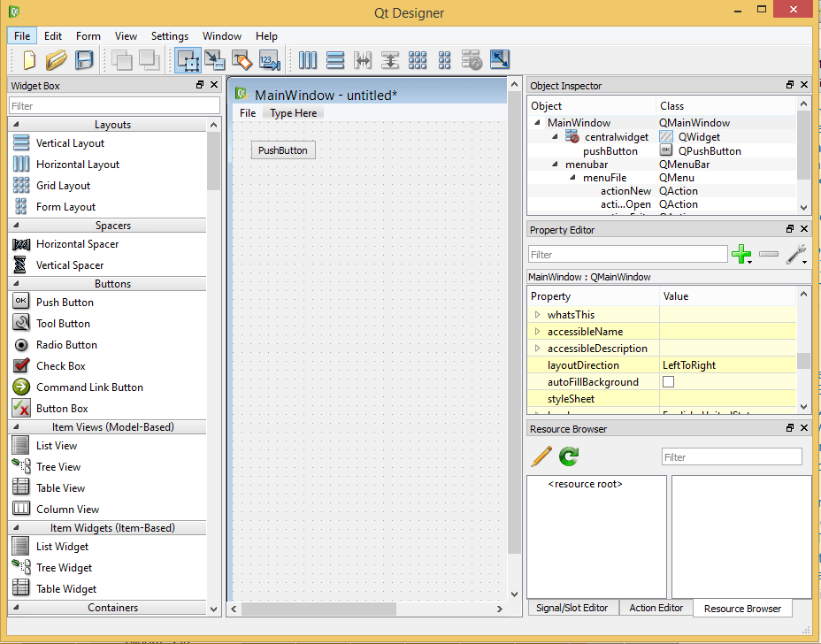
Task: Click the PushButton on the form
Action: (283, 150)
